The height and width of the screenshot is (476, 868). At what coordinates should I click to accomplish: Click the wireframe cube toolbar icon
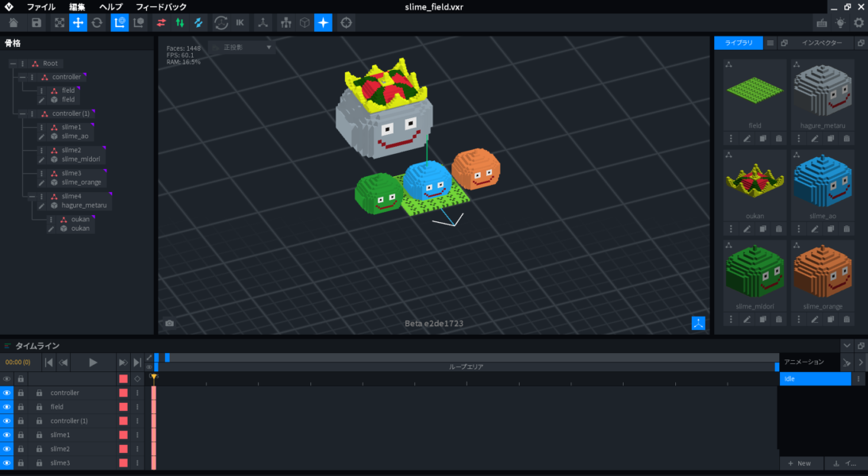[305, 23]
